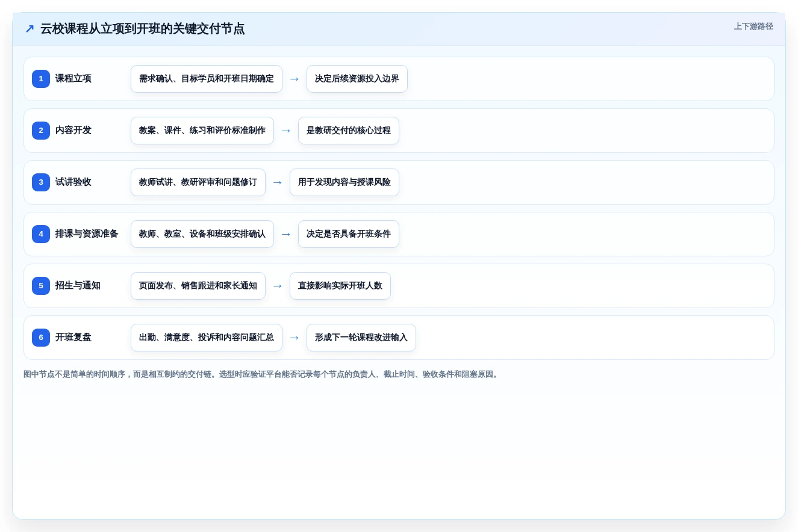This screenshot has width=798, height=532.
Task: Click the arrow in the 内容开发 row
Action: (x=286, y=131)
